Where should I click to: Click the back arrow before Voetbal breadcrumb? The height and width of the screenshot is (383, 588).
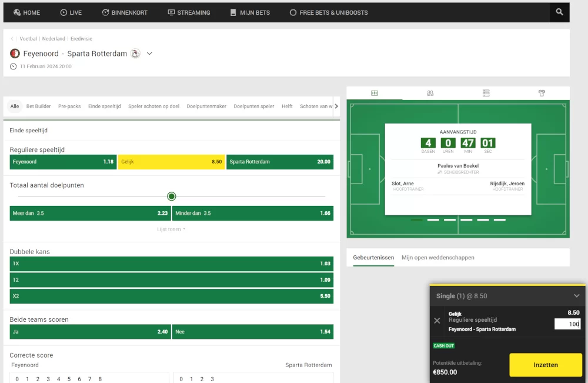[12, 39]
